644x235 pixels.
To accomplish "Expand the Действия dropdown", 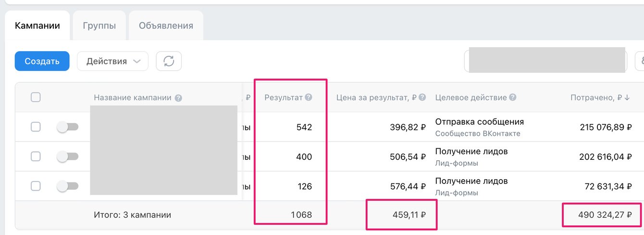I will [x=113, y=61].
